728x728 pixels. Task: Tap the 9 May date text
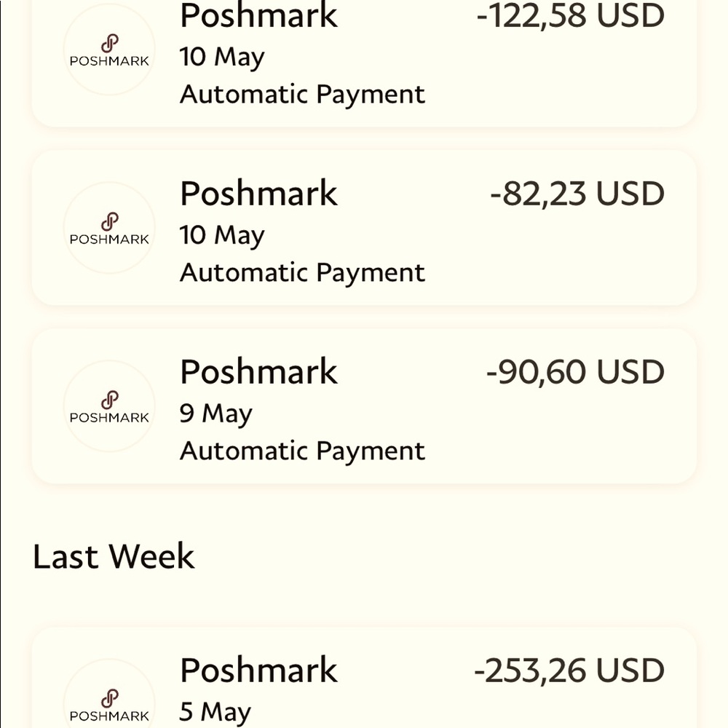pos(216,414)
